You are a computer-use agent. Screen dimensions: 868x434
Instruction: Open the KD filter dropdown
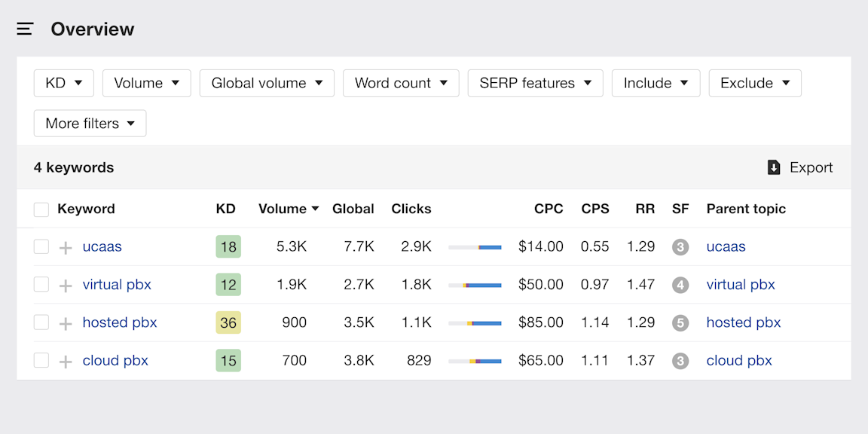tap(63, 83)
